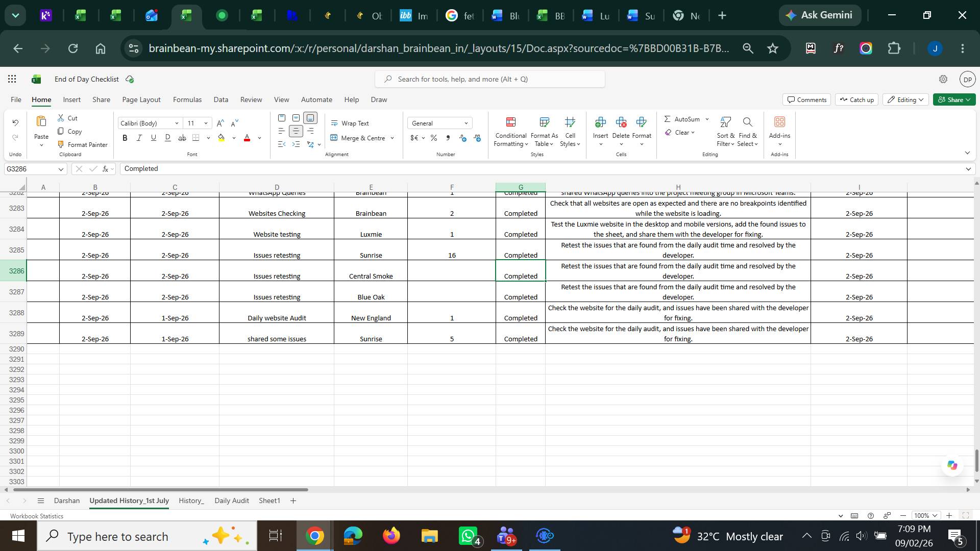Expand the Name Box dropdown for G3286
The height and width of the screenshot is (551, 980).
[61, 169]
